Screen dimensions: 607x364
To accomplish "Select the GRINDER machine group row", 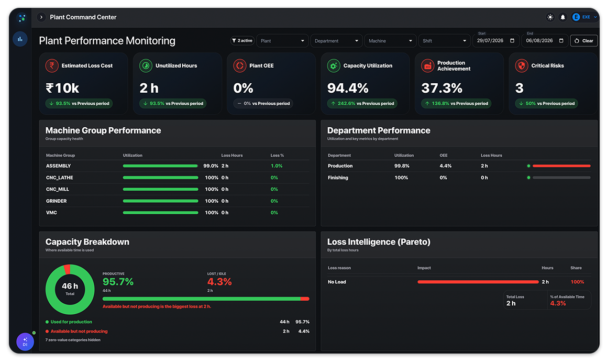I will (178, 201).
